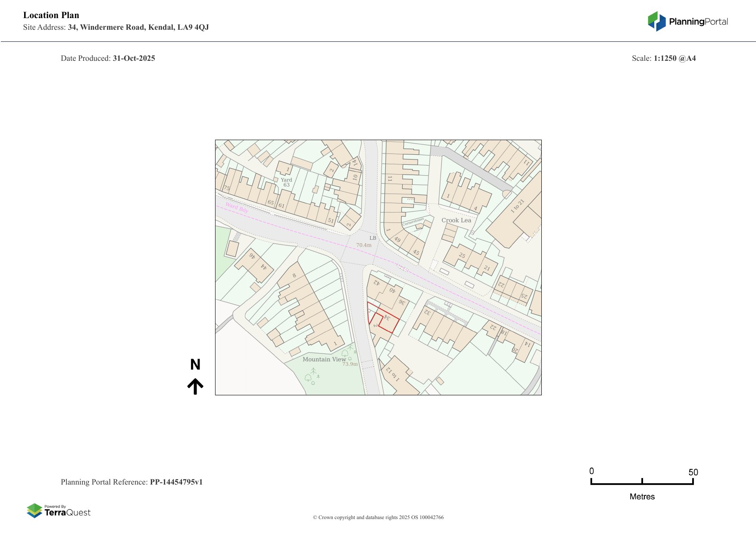Click the 70.4m spot height label

point(364,245)
